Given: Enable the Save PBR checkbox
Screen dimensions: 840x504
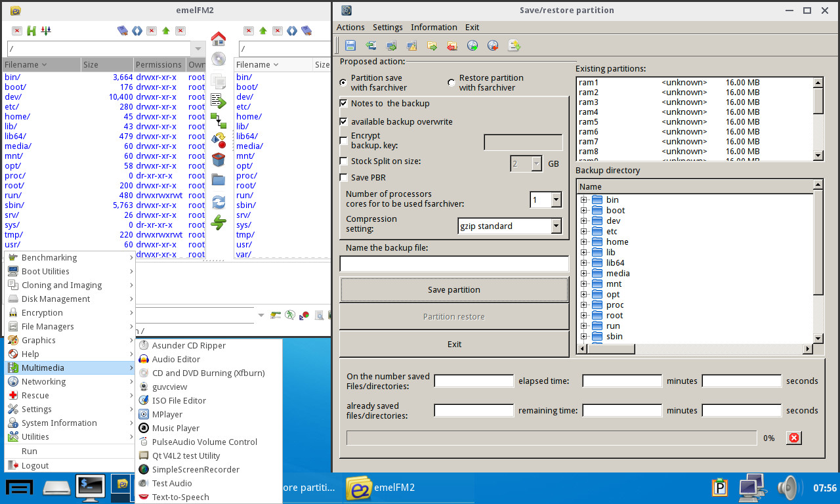Looking at the screenshot, I should pos(343,178).
